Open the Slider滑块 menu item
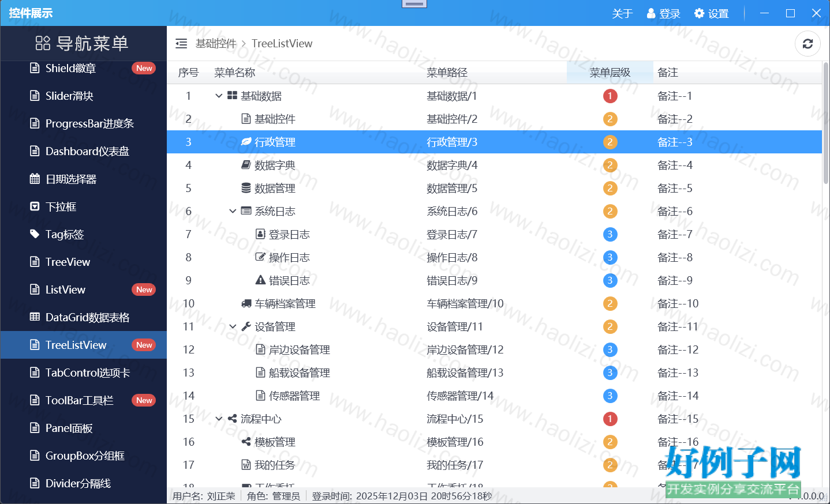830x504 pixels. click(84, 96)
